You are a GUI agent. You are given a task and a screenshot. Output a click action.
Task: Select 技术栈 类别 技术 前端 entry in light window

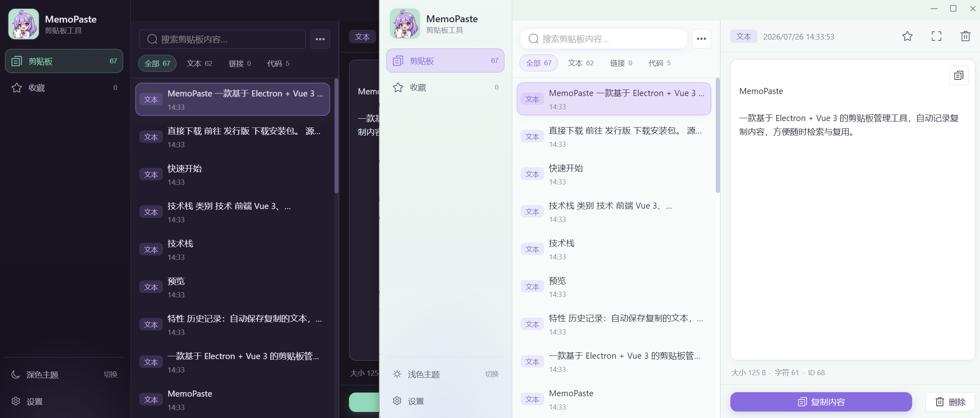614,212
